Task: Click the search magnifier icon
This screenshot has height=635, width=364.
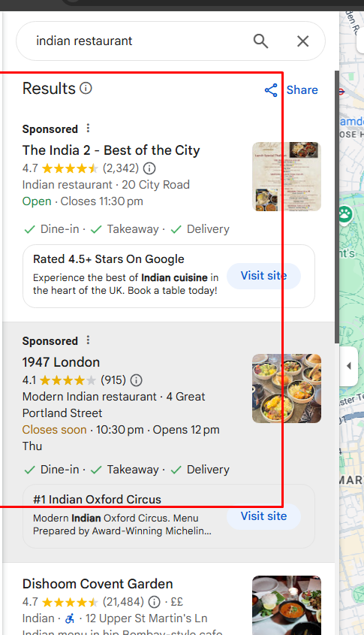Action: pyautogui.click(x=260, y=41)
